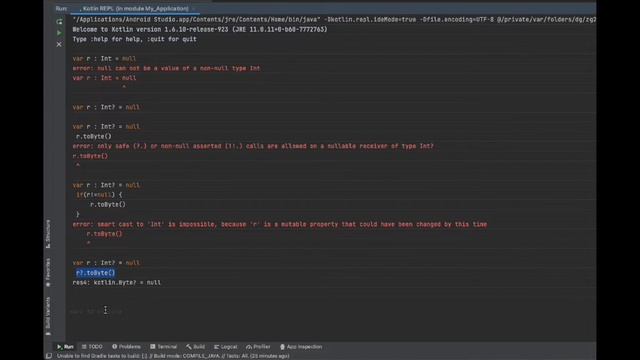Open the Logcat tool window

pyautogui.click(x=226, y=347)
